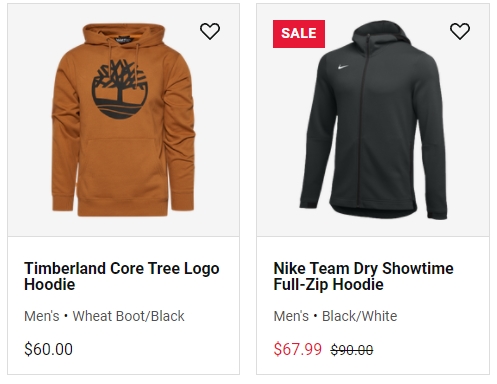Click the Men's Wheat Boot/Black color description
497x384 pixels.
[104, 316]
